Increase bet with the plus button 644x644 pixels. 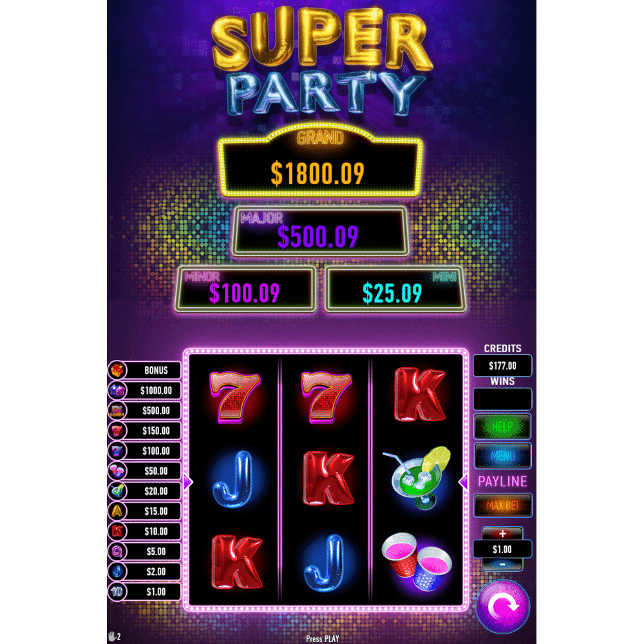502,533
